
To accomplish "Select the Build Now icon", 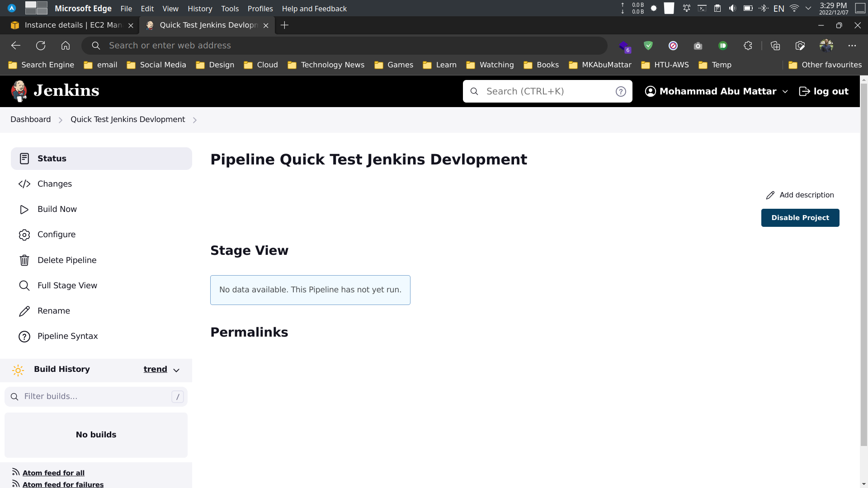I will (24, 209).
